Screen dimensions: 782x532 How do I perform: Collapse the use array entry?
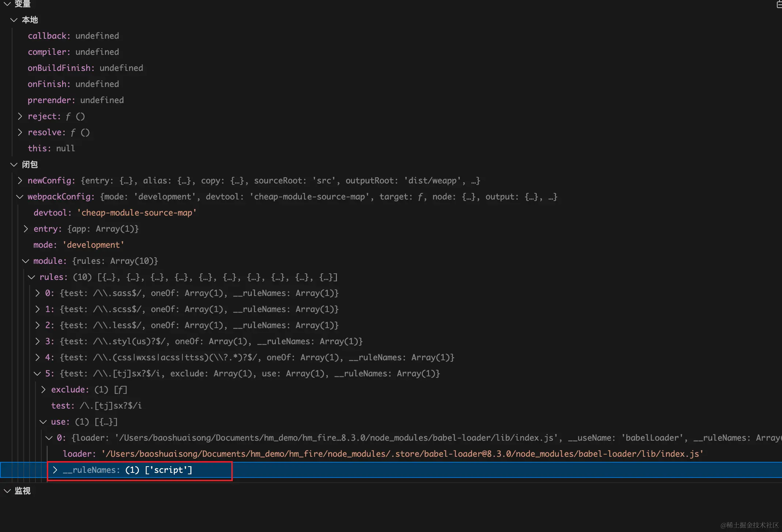[x=43, y=422]
